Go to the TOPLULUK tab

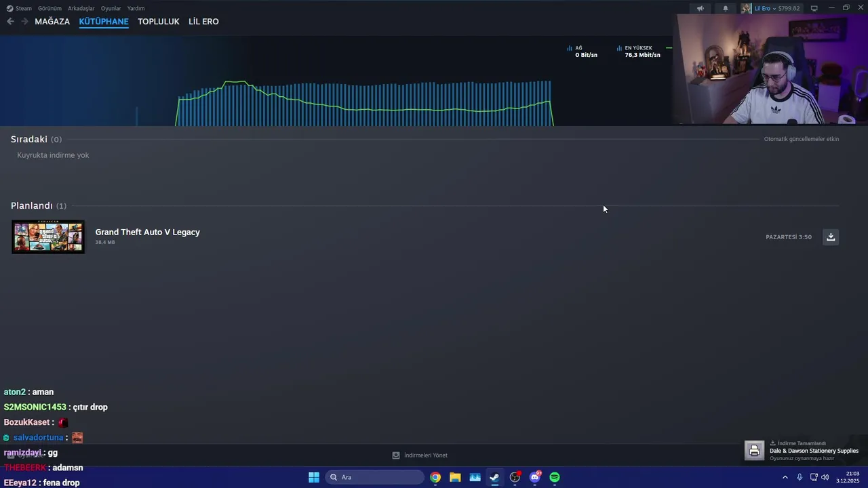pos(159,22)
